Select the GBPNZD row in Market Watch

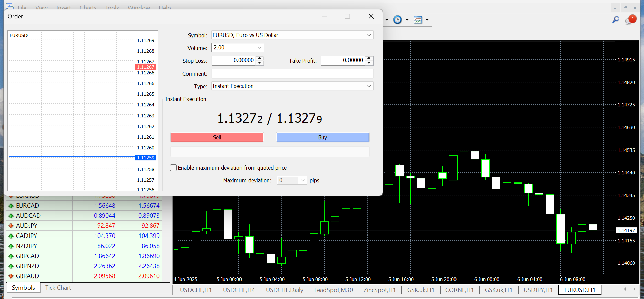28,266
